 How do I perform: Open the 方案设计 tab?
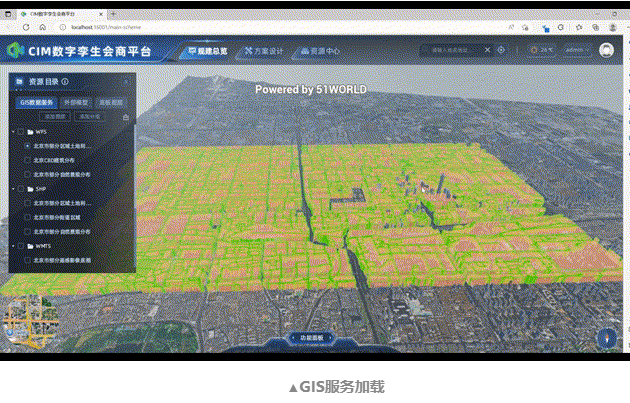pos(264,50)
